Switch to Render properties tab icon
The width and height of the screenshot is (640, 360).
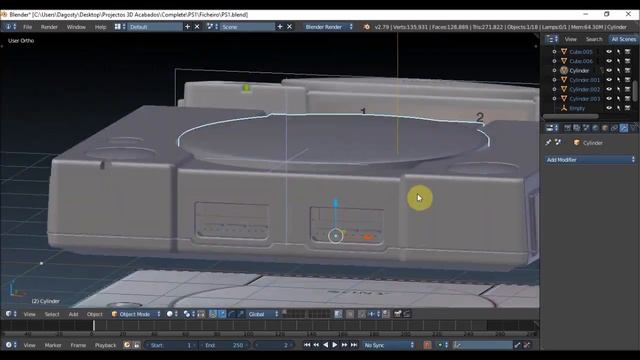click(x=567, y=128)
